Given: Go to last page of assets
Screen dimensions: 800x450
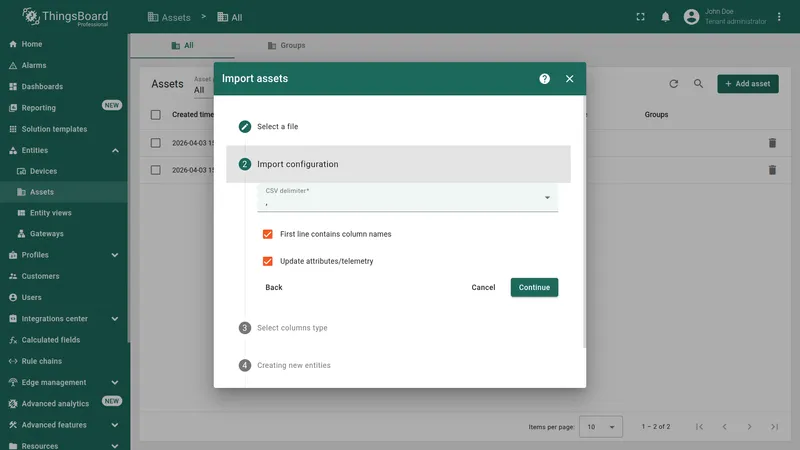Looking at the screenshot, I should 774,427.
